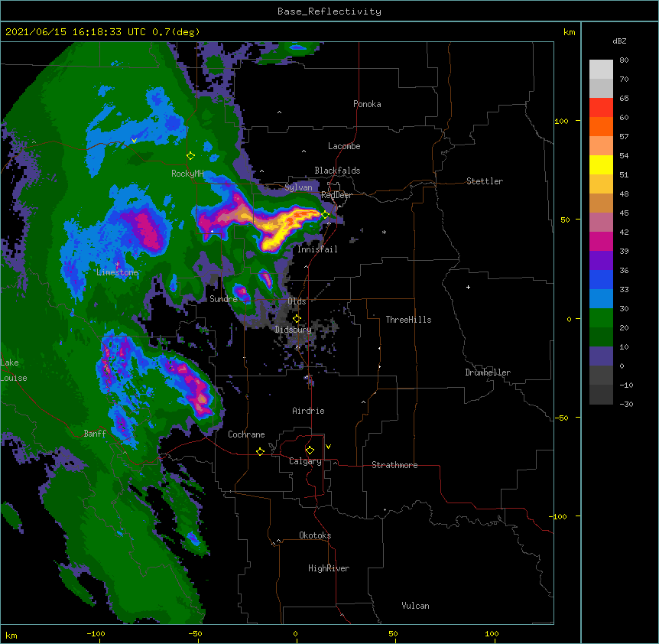The width and height of the screenshot is (659, 644).
Task: Click the 45 value in the dBZ legend
Action: point(624,213)
